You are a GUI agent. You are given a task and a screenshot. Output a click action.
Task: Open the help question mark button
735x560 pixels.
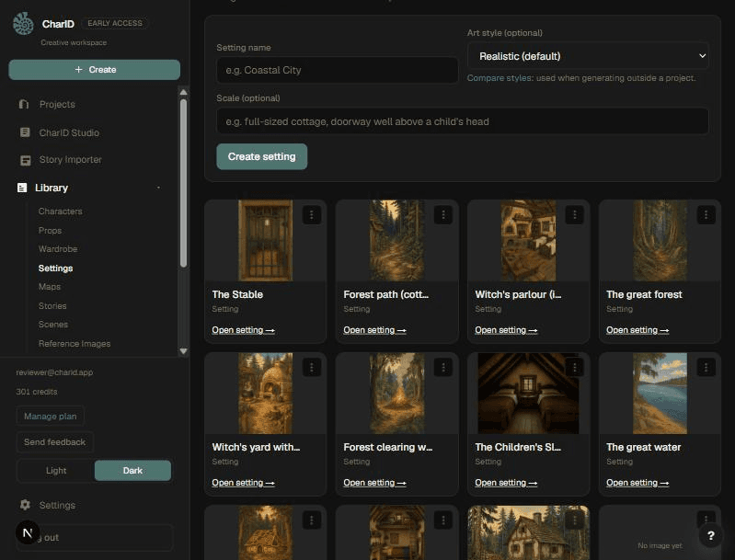pyautogui.click(x=711, y=535)
